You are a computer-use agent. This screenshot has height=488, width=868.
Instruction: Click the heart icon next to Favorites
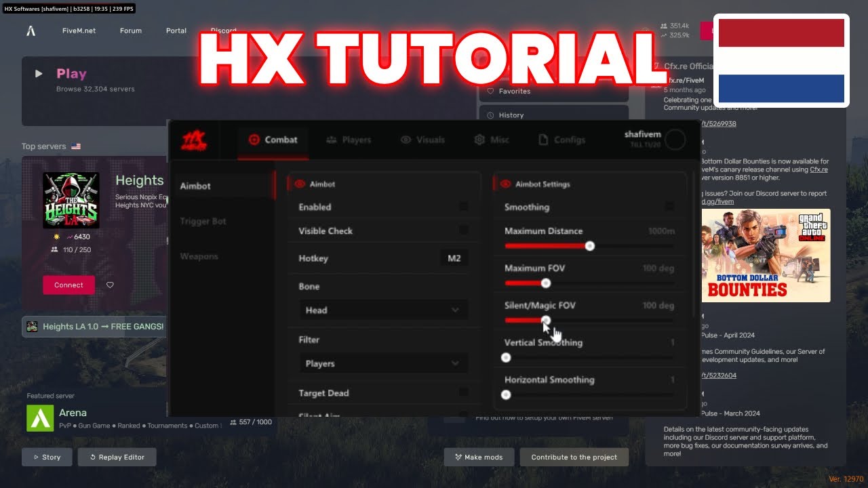tap(491, 91)
